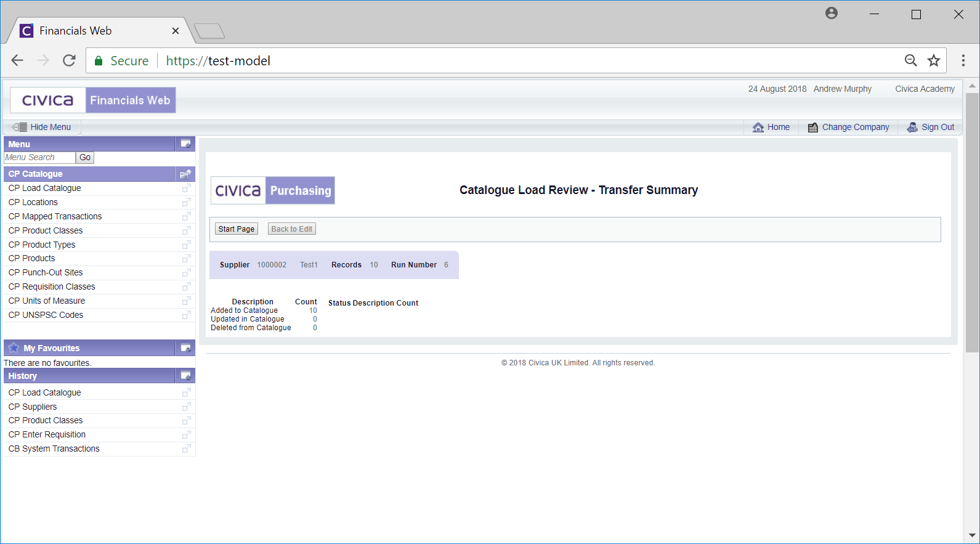Open history CB System Transactions new window icon
Image resolution: width=980 pixels, height=544 pixels.
tap(186, 449)
